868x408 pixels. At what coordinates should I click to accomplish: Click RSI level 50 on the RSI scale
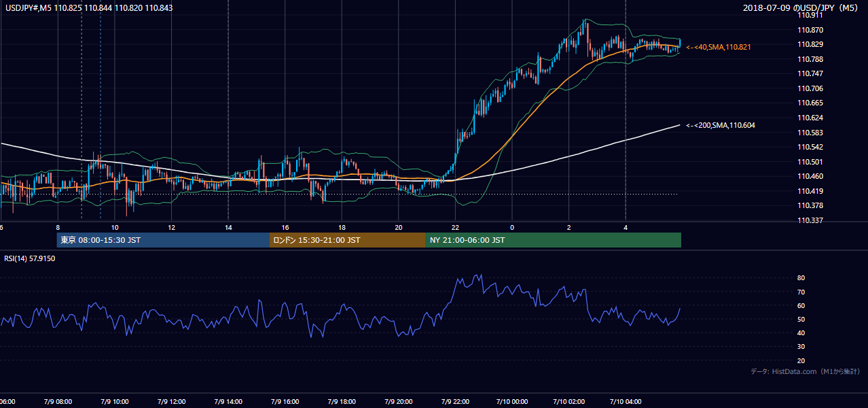(x=801, y=319)
